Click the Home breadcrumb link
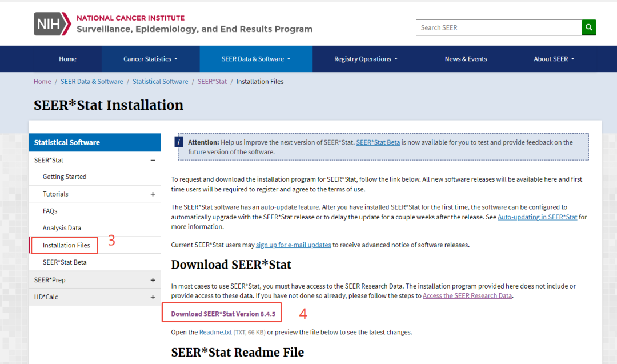Image resolution: width=617 pixels, height=364 pixels. (42, 82)
